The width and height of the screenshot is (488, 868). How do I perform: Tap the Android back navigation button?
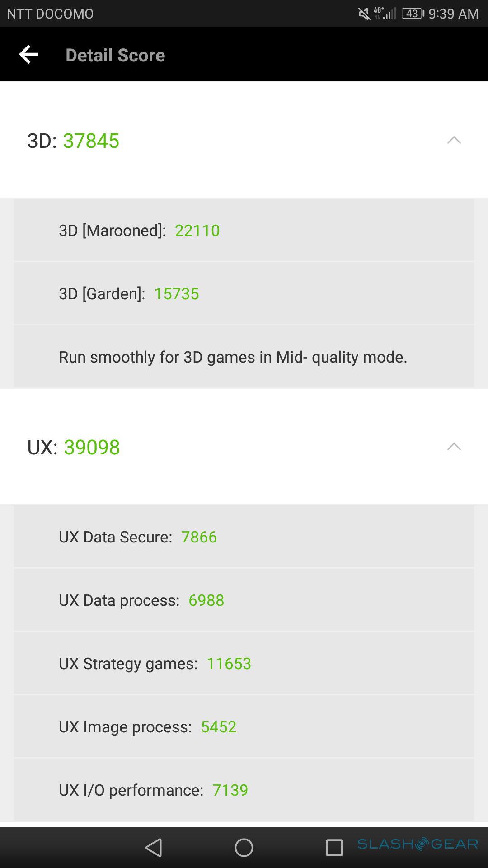click(154, 848)
